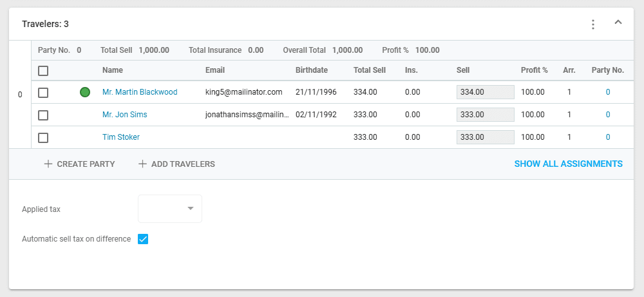Tick the checkbox for Mr. Martin Blackwood

(43, 92)
